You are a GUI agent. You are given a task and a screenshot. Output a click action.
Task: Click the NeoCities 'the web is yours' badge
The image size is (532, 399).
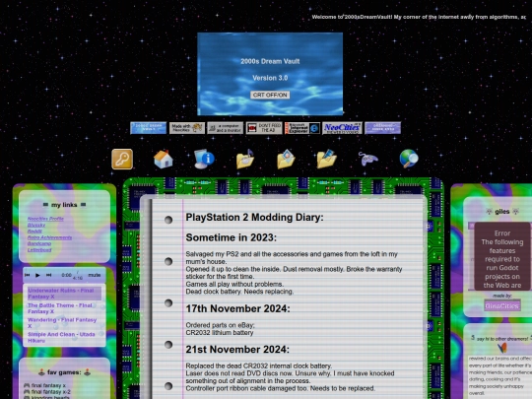click(342, 128)
